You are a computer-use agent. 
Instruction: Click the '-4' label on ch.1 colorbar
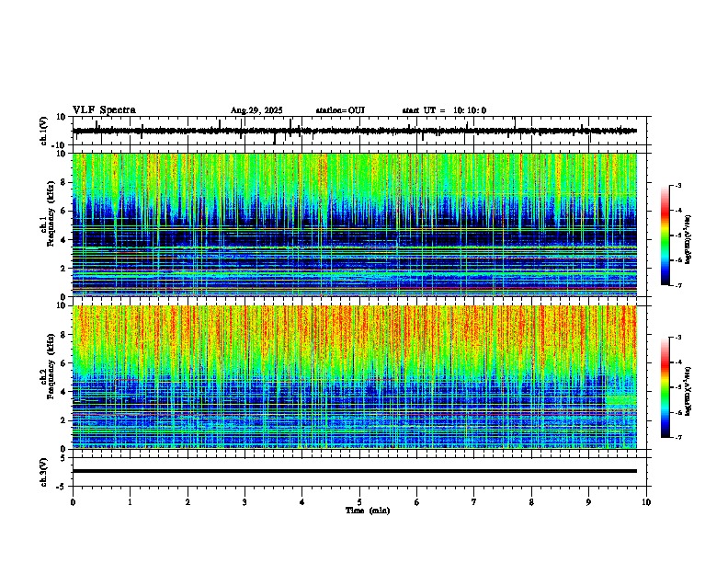coord(678,211)
